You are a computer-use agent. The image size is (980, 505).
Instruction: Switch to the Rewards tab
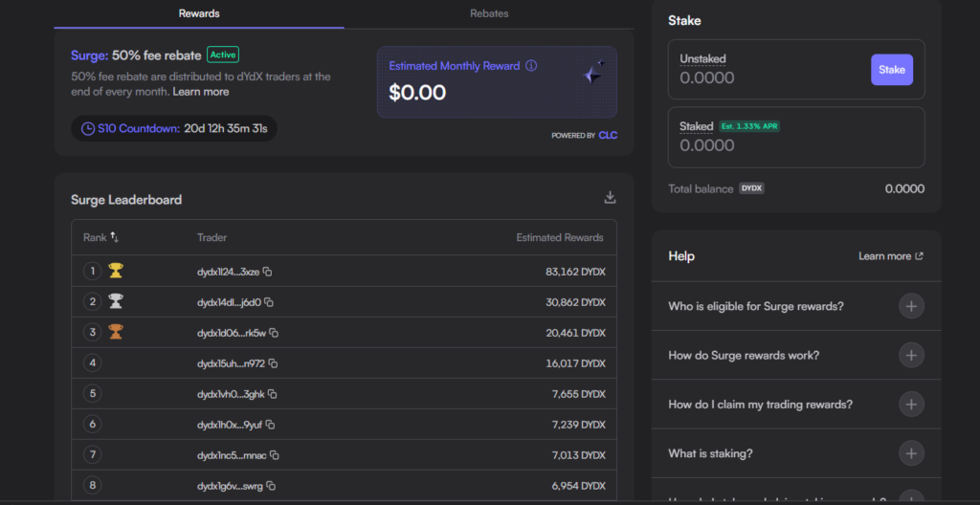point(199,13)
